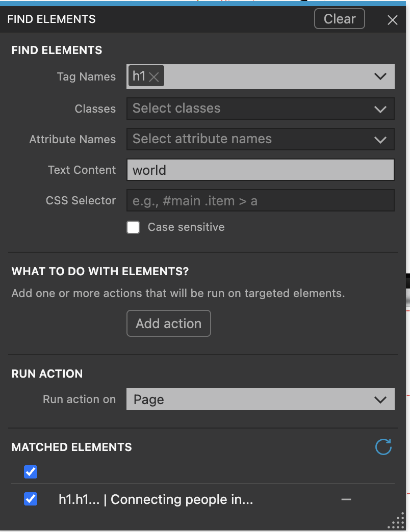This screenshot has width=410, height=532.
Task: Refresh the matched elements list
Action: [x=383, y=447]
